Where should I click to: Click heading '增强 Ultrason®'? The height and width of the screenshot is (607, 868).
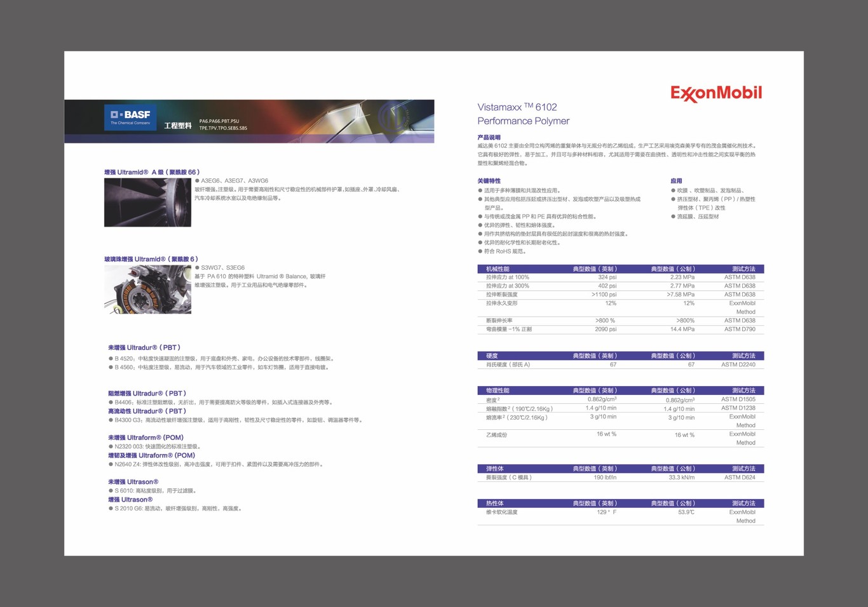[130, 500]
